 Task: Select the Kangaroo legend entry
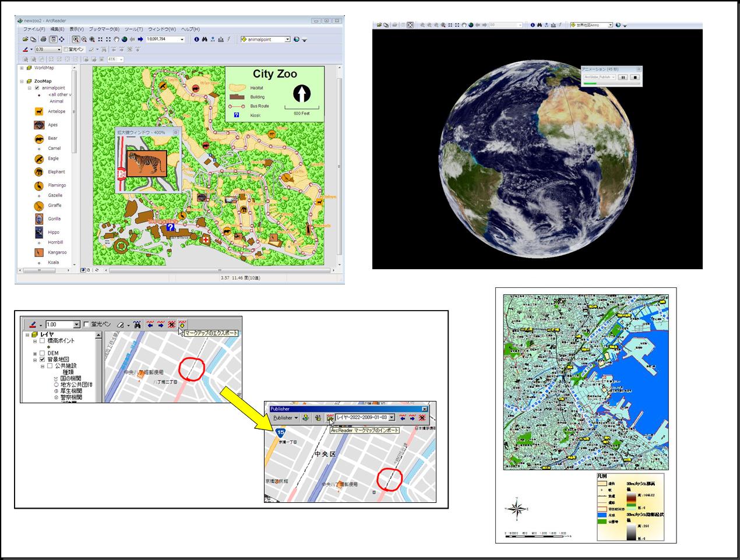[57, 252]
